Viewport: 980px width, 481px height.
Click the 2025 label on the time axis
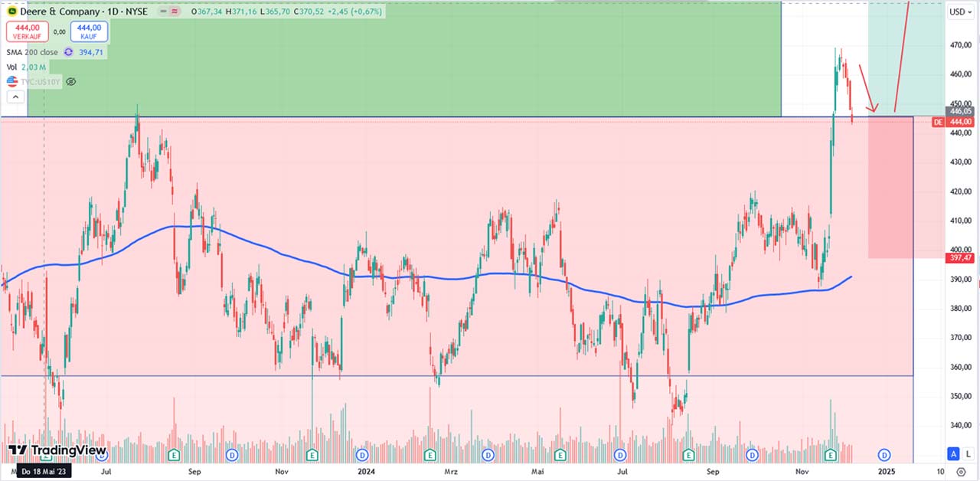886,472
